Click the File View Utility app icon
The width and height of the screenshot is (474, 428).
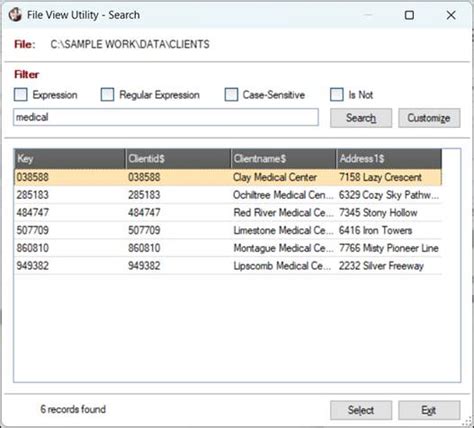coord(15,15)
